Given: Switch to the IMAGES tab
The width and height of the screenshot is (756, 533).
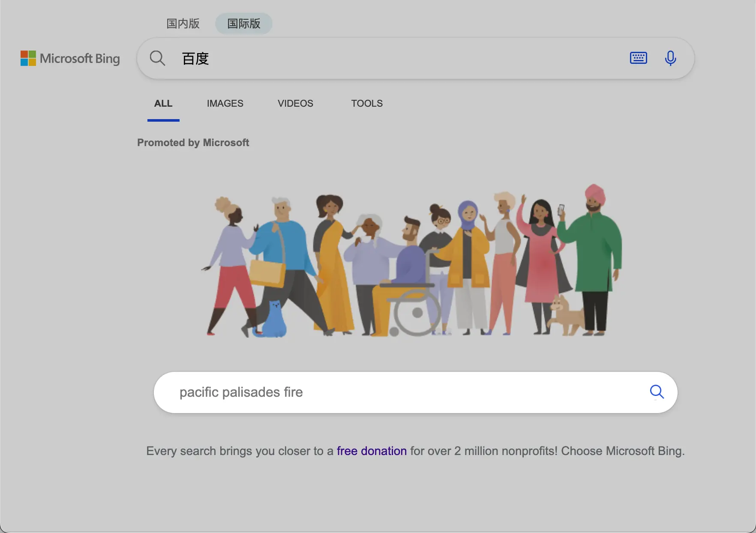Looking at the screenshot, I should 225,104.
